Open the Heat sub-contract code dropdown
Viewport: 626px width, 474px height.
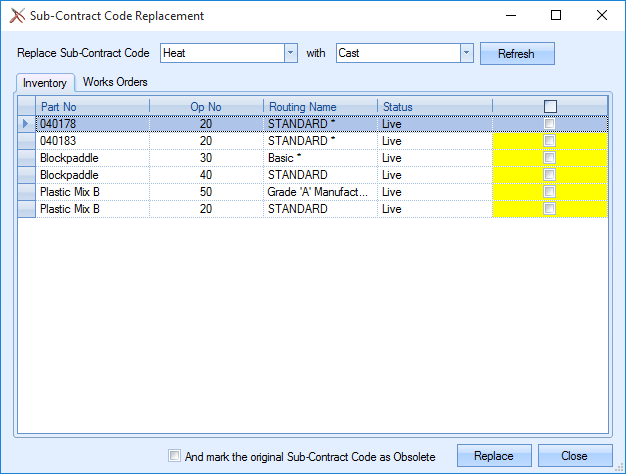click(290, 53)
